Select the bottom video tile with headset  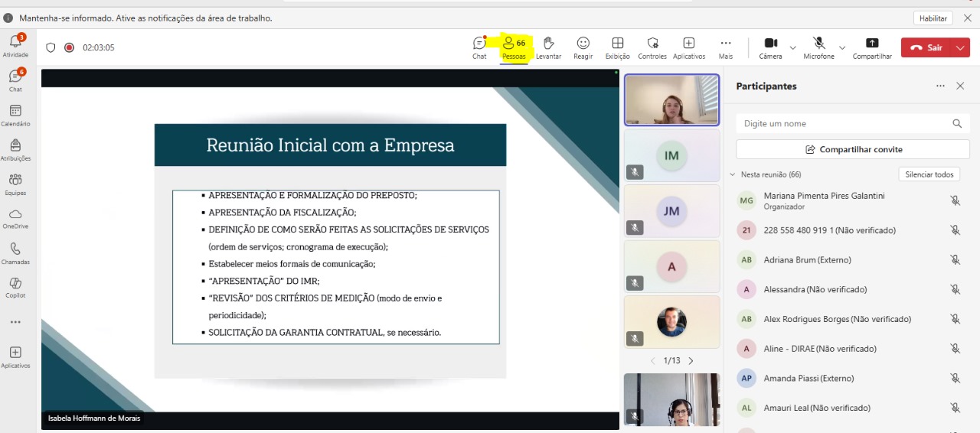point(672,399)
